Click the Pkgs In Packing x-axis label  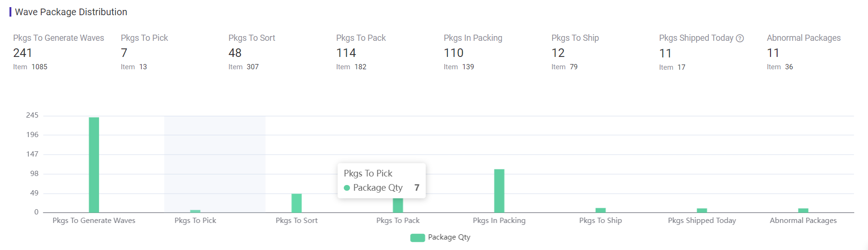(499, 221)
